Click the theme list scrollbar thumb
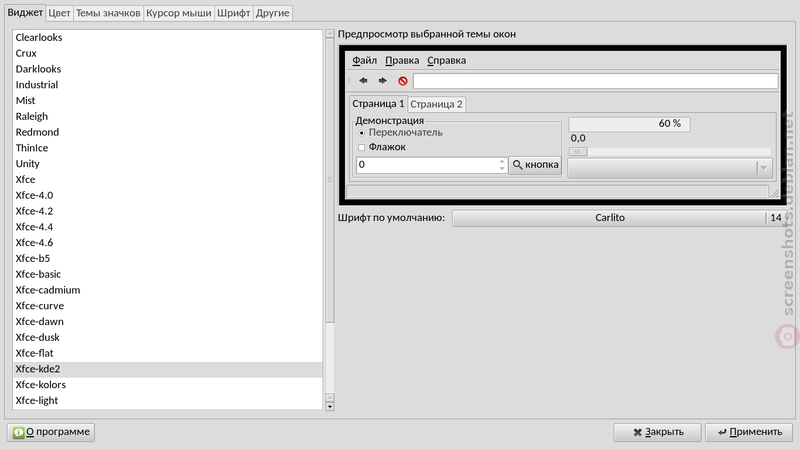This screenshot has height=449, width=800. 330,180
